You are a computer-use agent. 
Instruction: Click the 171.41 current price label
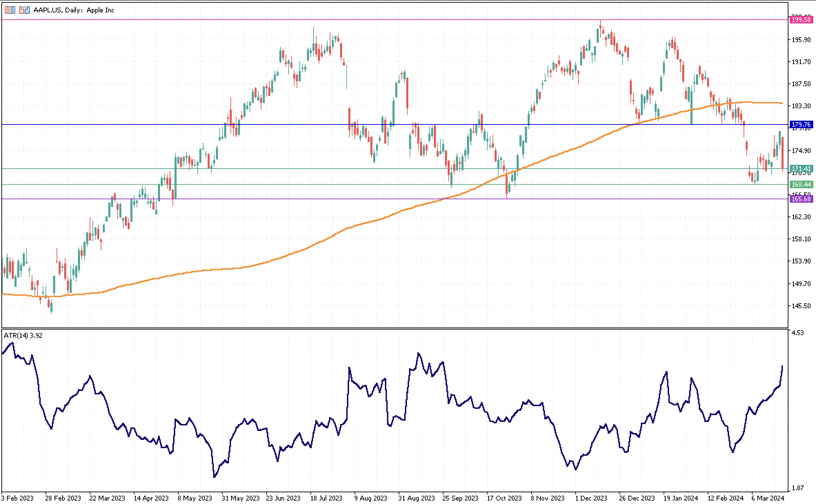click(x=801, y=169)
